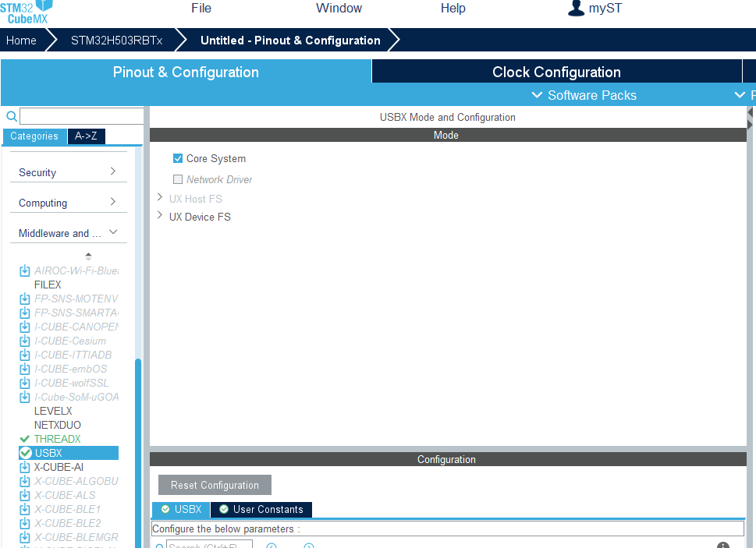Viewport: 756px width, 548px height.
Task: Click download icon beside I-Cube-SoM-uGOAL
Action: (x=25, y=398)
